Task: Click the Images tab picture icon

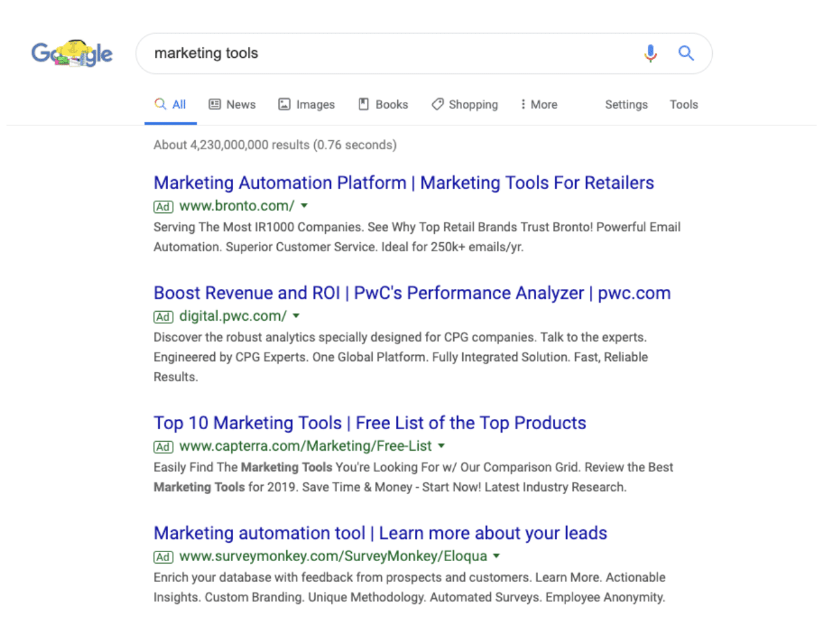Action: 284,104
